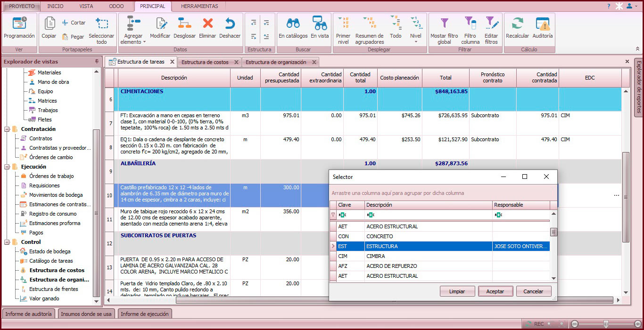The height and width of the screenshot is (330, 644).
Task: Switch to the Estructura de costos document tab
Action: click(x=205, y=62)
